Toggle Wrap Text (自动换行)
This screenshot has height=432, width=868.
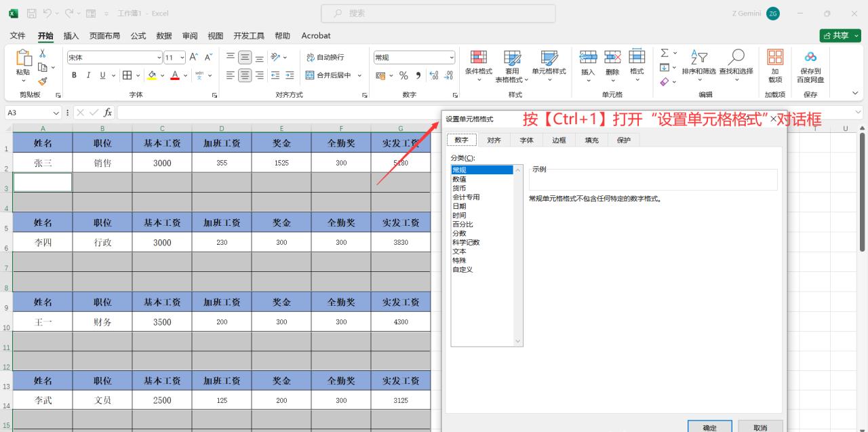point(325,58)
